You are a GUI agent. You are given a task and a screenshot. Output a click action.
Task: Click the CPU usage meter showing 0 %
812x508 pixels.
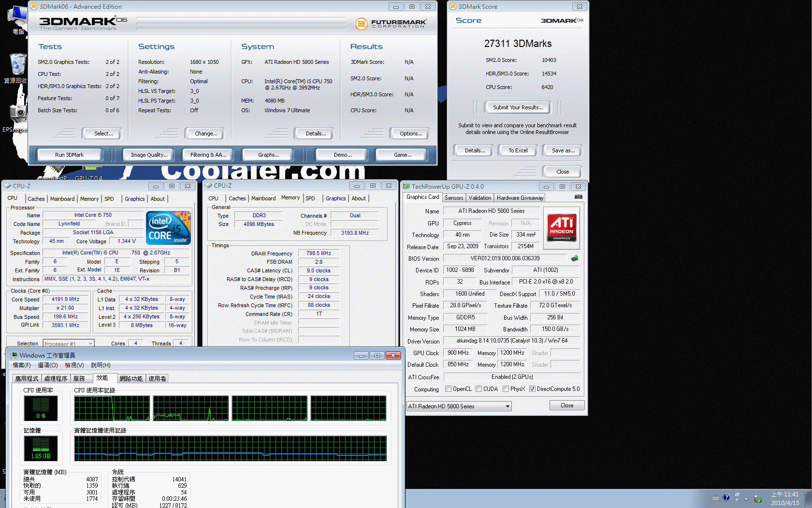pos(41,408)
